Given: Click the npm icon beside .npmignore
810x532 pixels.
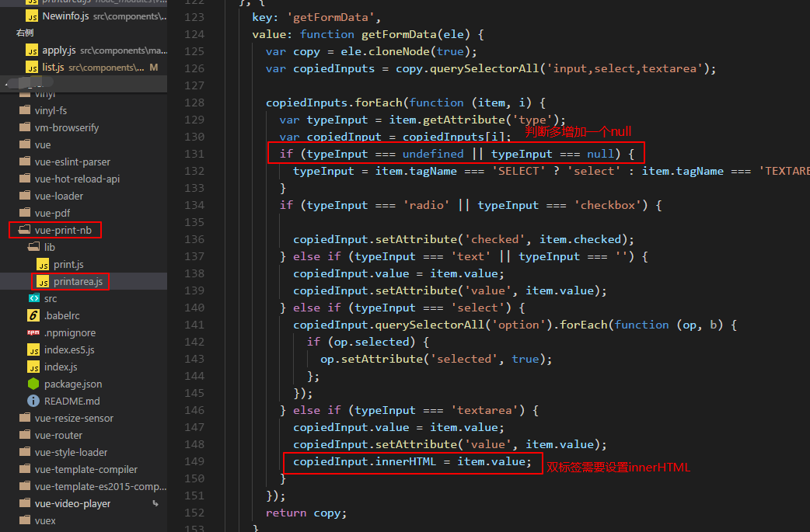Looking at the screenshot, I should coord(33,332).
